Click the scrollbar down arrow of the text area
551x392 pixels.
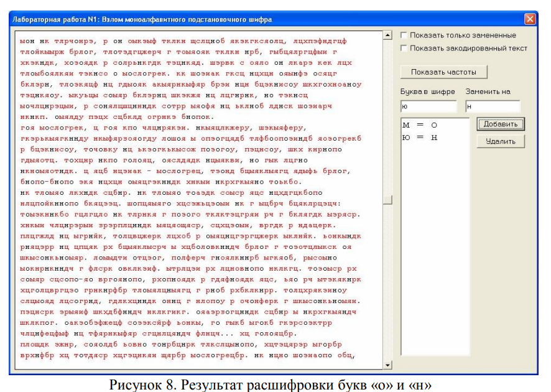tap(388, 365)
